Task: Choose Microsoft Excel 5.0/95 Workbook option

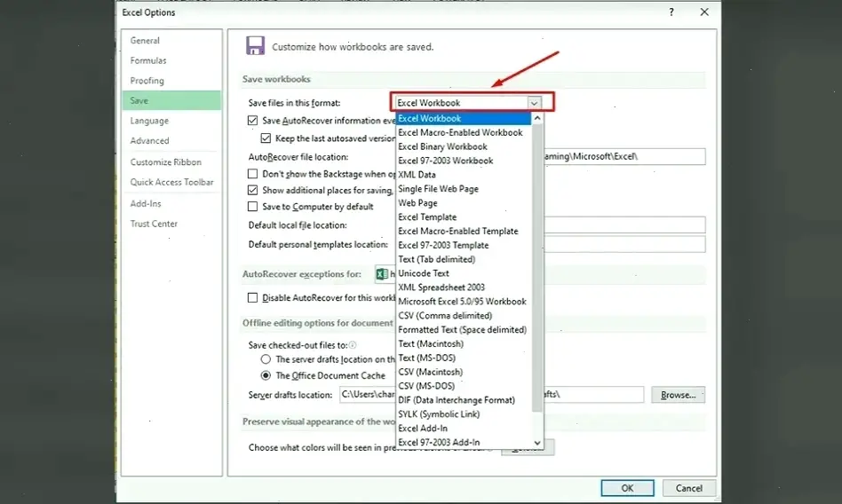Action: click(x=464, y=301)
